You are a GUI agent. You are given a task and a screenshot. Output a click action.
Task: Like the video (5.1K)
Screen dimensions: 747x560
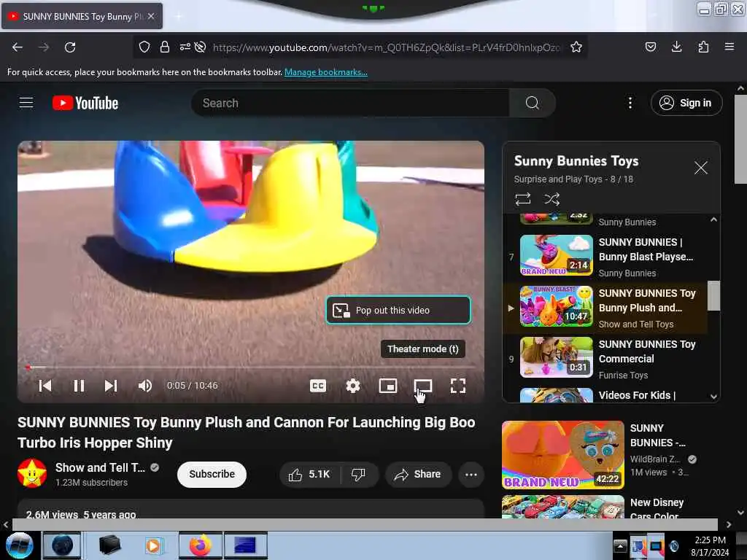[x=309, y=474]
